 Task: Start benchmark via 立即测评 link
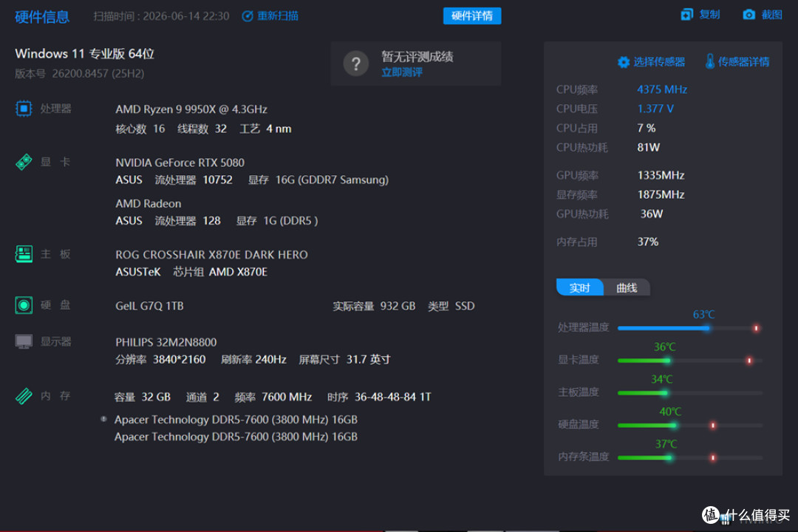point(401,72)
